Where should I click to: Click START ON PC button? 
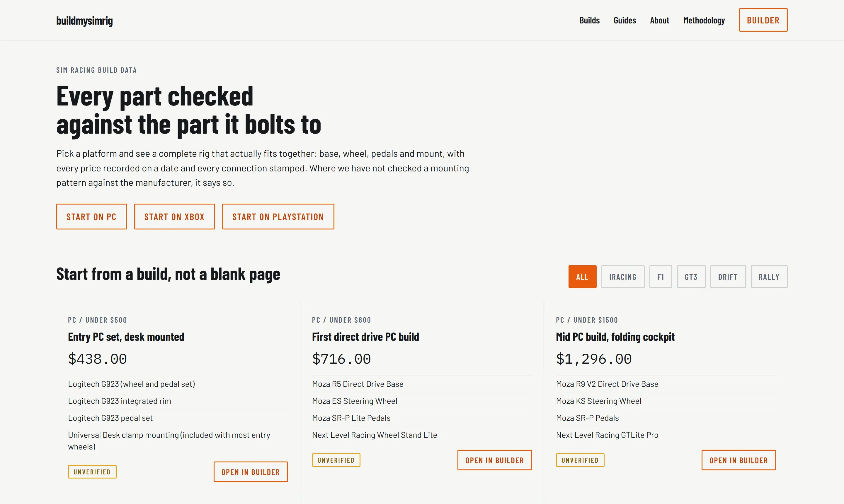coord(92,217)
